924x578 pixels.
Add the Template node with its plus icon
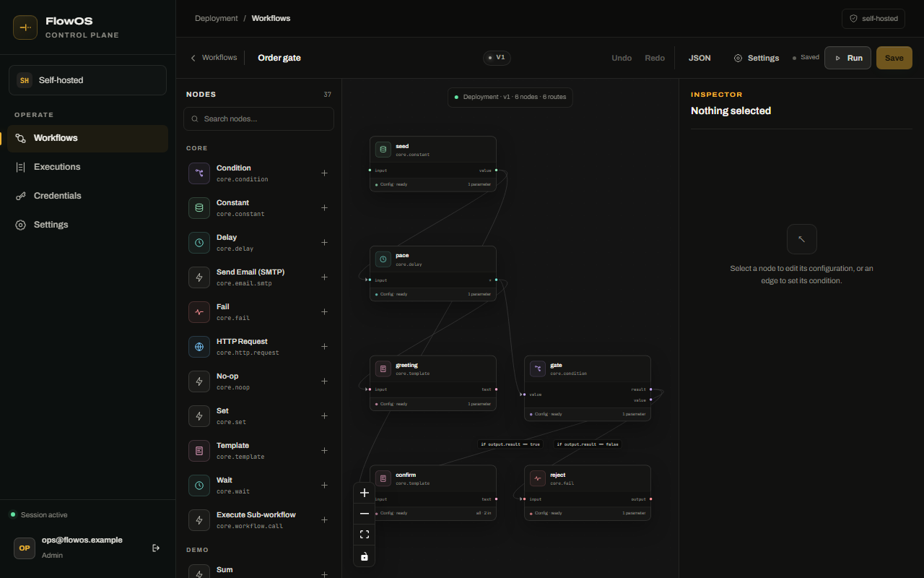point(325,451)
